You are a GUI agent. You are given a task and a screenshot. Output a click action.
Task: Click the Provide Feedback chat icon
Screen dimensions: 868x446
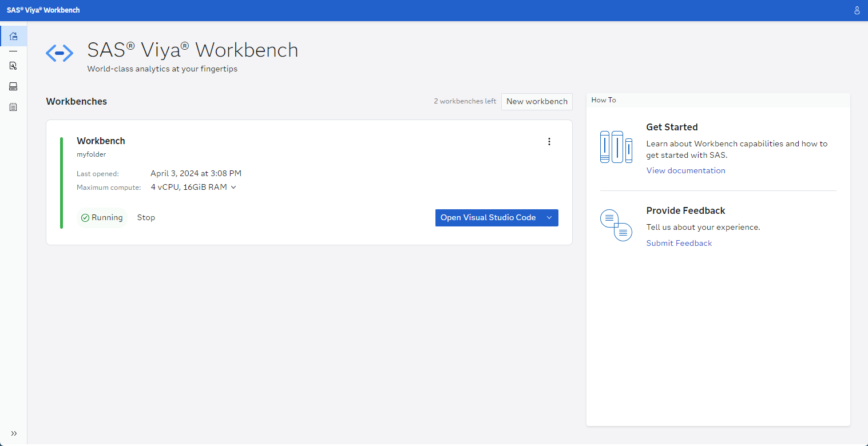click(616, 225)
